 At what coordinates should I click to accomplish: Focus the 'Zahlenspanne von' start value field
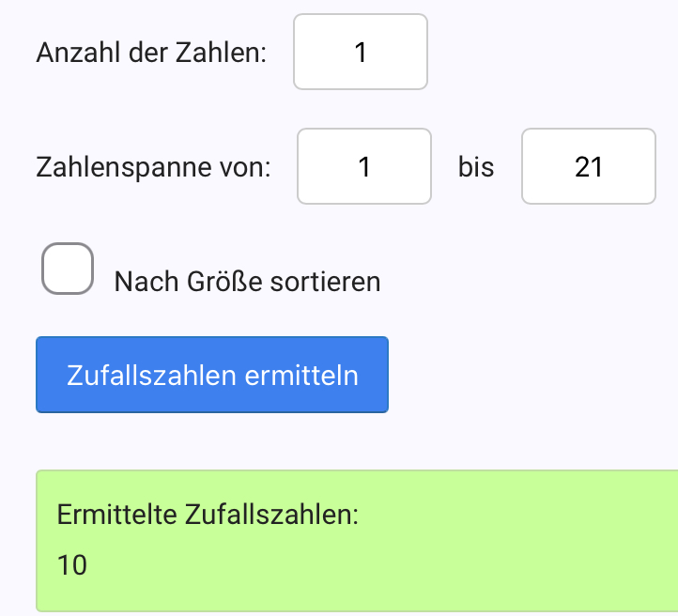(x=364, y=167)
